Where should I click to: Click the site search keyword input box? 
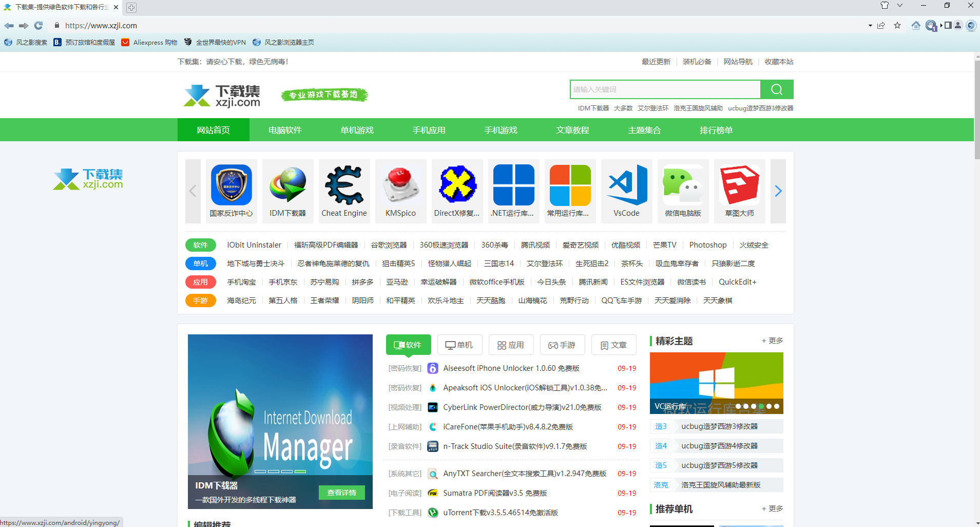[665, 89]
